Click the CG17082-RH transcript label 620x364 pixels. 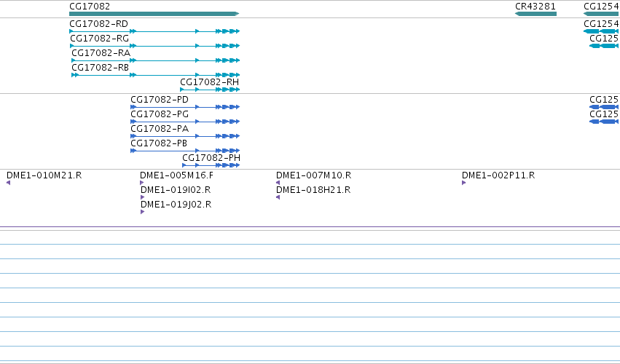210,82
